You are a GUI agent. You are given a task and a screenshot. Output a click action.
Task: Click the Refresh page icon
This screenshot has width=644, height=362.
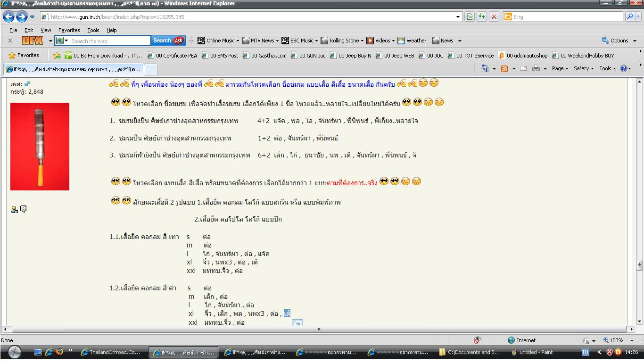[x=481, y=17]
